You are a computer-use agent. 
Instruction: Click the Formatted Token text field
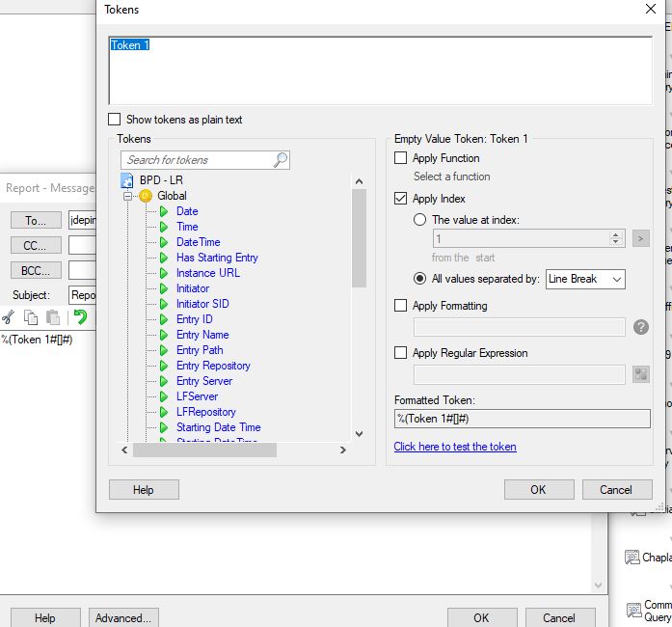pos(522,419)
